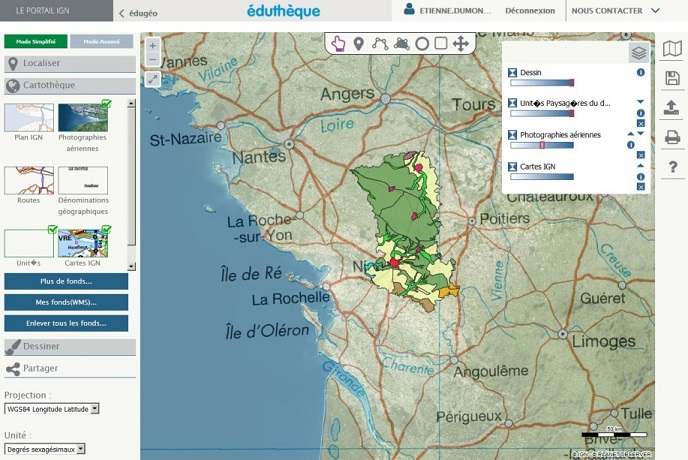
Task: Click the éduthèque logo
Action: pyautogui.click(x=283, y=11)
